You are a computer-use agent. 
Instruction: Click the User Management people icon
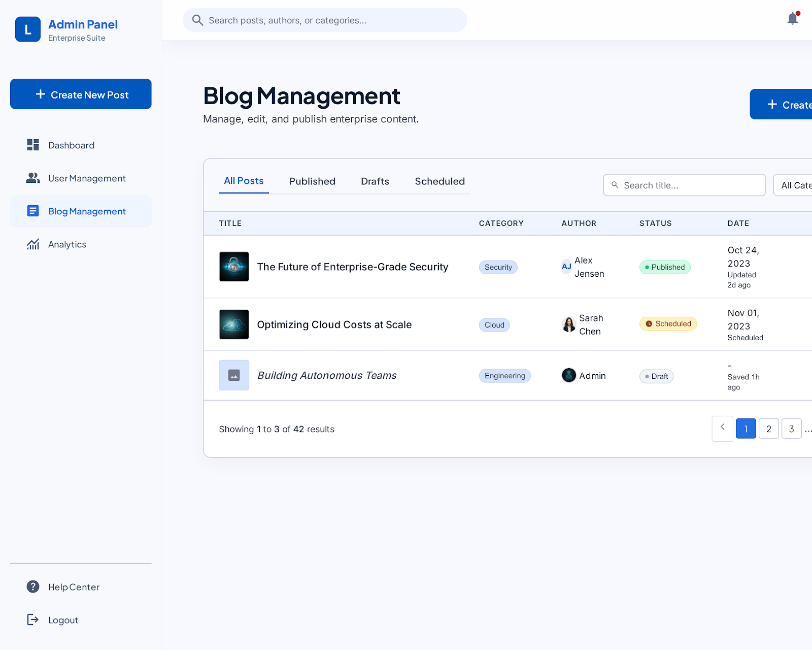coord(33,178)
